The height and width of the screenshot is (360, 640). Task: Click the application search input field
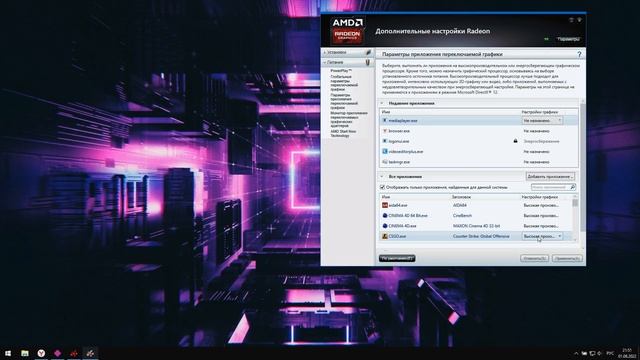pos(550,187)
